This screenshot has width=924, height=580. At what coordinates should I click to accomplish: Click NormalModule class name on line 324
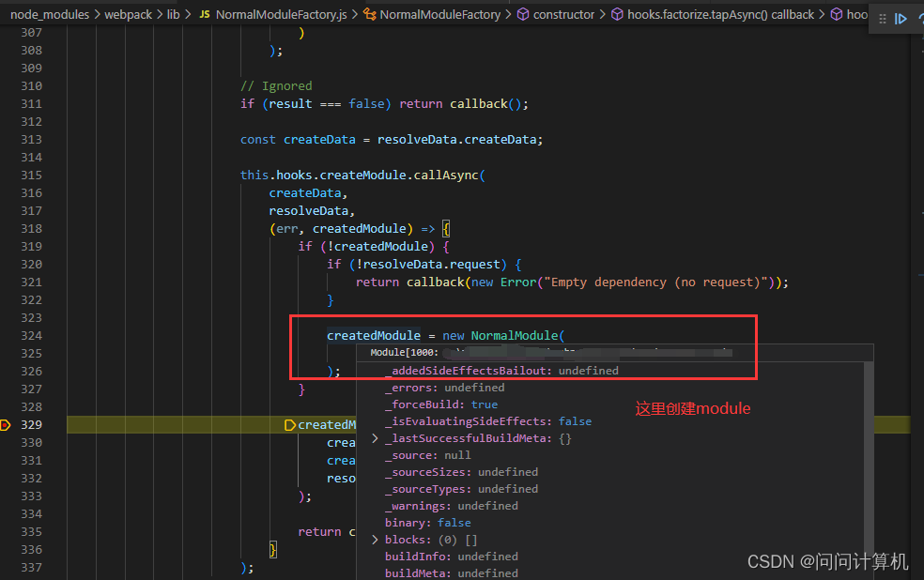click(515, 336)
